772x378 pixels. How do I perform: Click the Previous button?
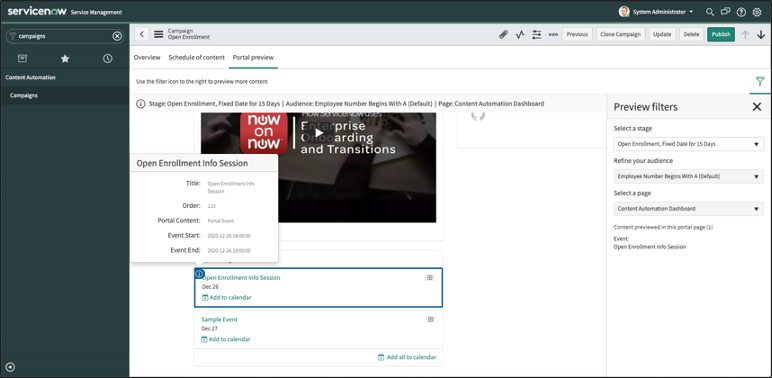pos(577,34)
